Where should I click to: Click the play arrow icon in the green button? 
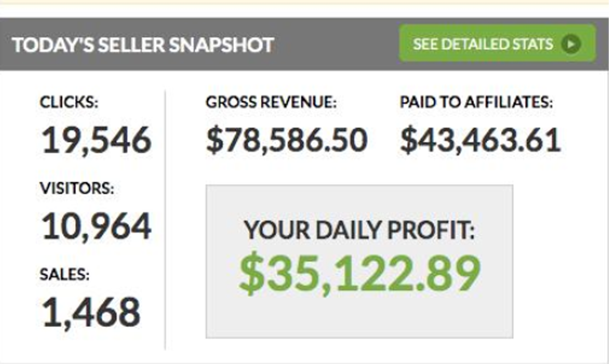pyautogui.click(x=570, y=44)
